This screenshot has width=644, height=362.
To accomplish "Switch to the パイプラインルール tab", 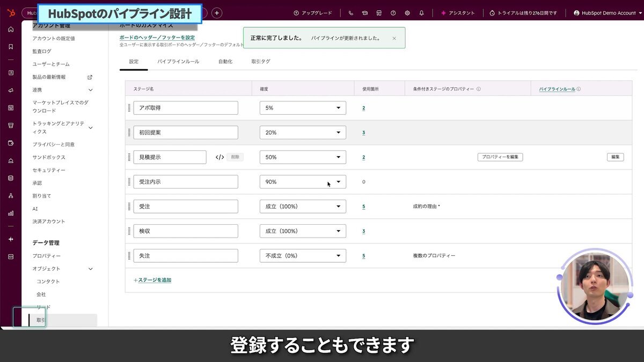I will [x=179, y=61].
